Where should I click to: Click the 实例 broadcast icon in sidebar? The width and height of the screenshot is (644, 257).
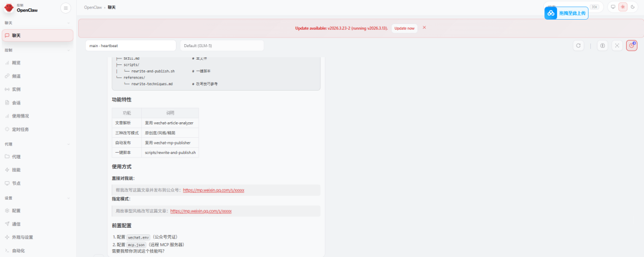tap(7, 89)
